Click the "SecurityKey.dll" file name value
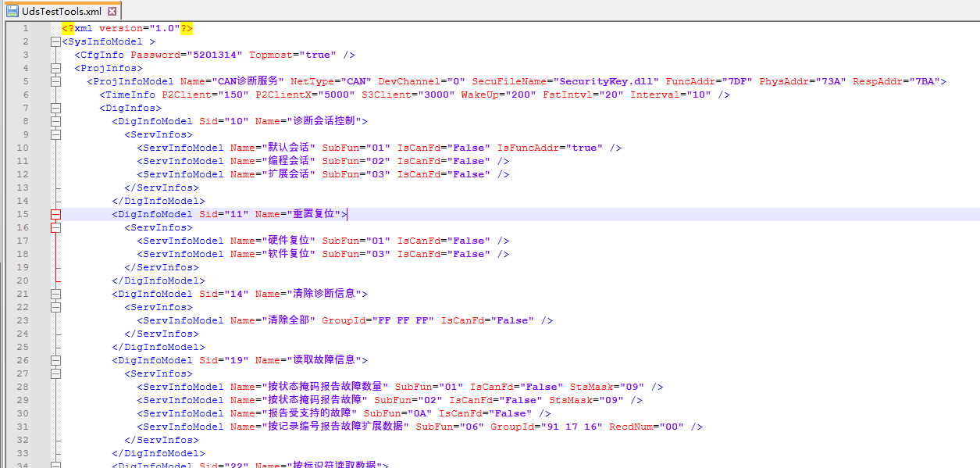 (x=608, y=81)
